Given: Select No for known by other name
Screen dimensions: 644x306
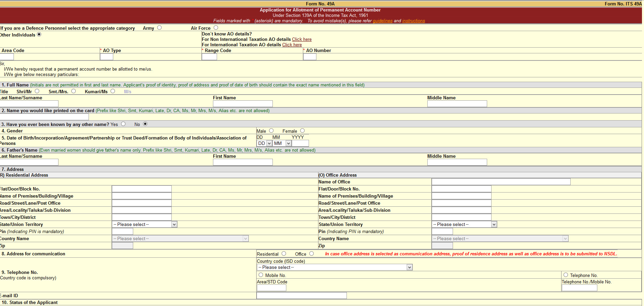Looking at the screenshot, I should (145, 124).
